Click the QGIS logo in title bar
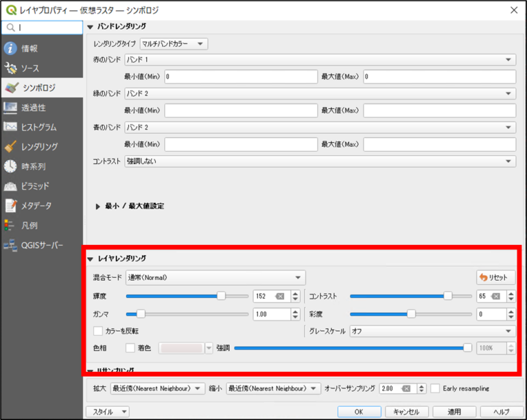Screen dimensions: 527x420 [x=11, y=10]
